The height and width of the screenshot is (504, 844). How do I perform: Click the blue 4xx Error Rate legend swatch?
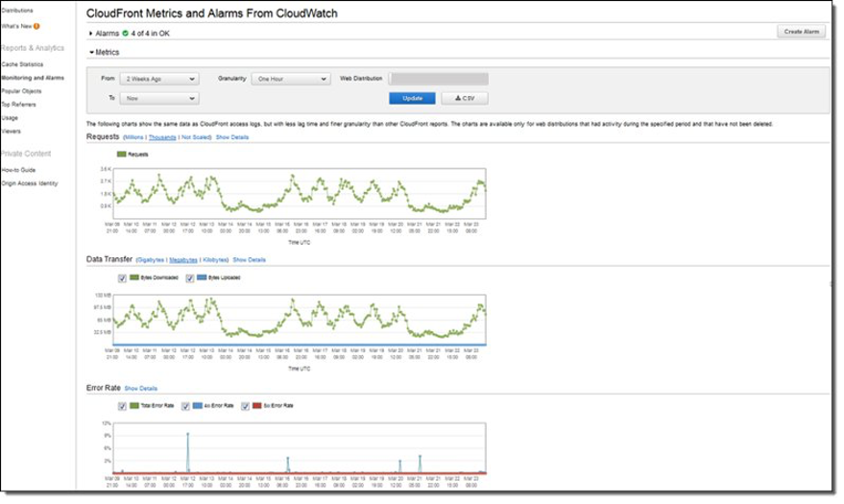coord(198,405)
